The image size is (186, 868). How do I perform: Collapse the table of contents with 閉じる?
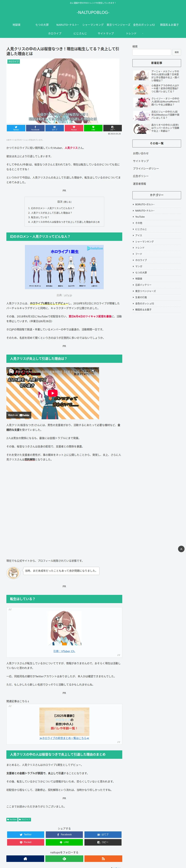pos(68,202)
